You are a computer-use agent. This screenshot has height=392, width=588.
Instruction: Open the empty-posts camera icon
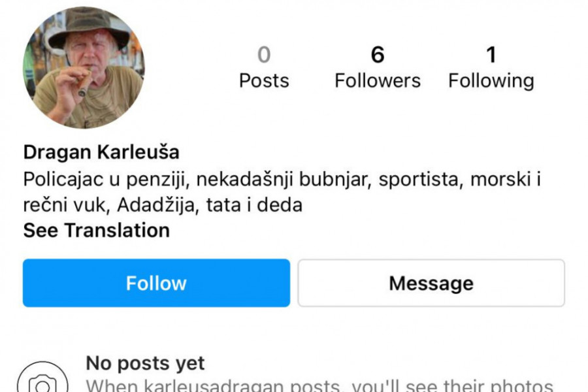point(42,378)
